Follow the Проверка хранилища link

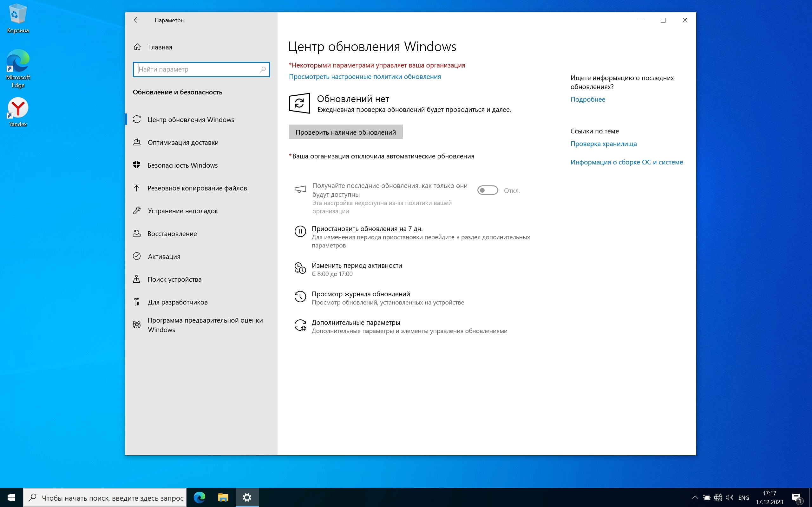tap(603, 144)
